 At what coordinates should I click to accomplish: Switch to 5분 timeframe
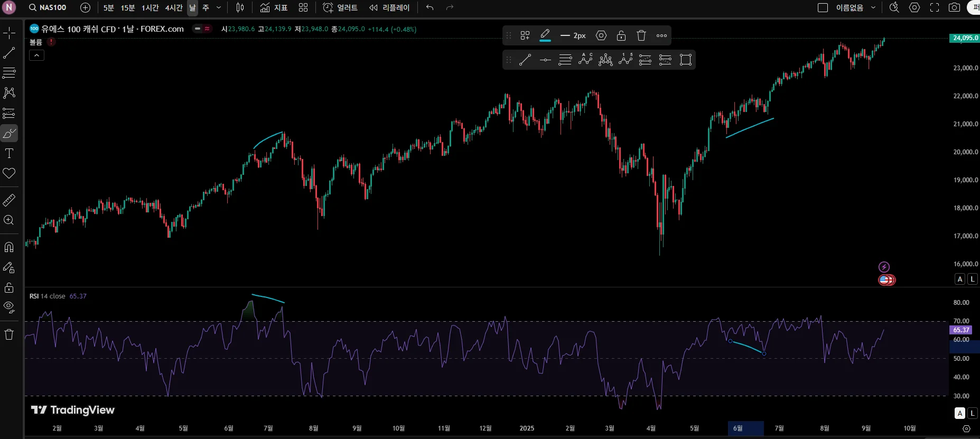click(108, 7)
